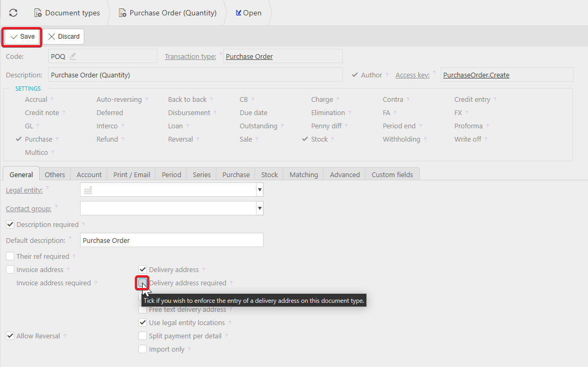Click help icon next to Delivery address required
588x367 pixels.
pos(231,283)
